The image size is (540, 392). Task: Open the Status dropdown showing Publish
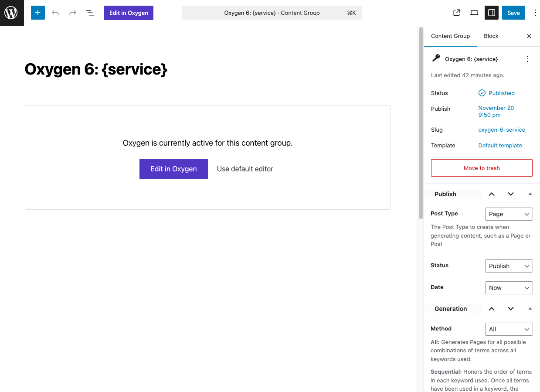point(509,266)
